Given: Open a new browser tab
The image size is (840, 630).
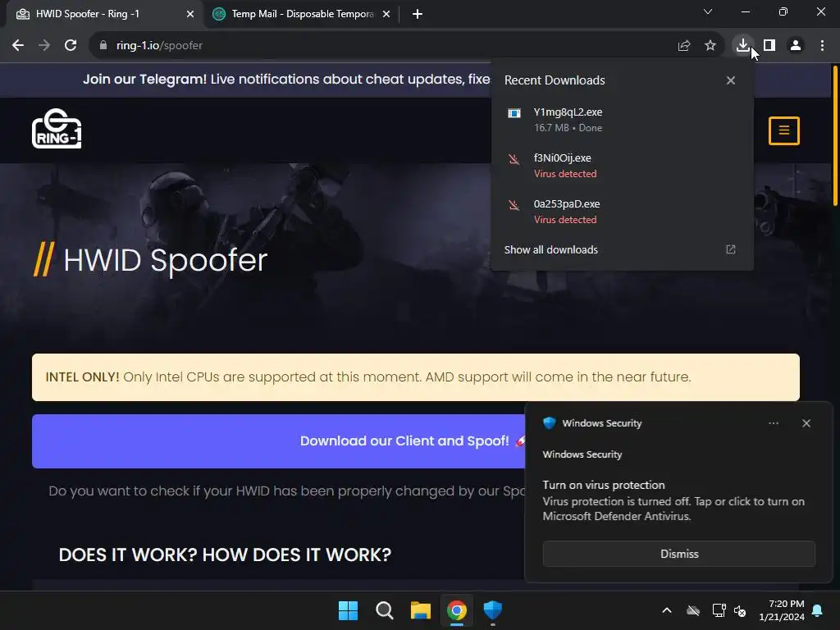Looking at the screenshot, I should click(x=418, y=14).
